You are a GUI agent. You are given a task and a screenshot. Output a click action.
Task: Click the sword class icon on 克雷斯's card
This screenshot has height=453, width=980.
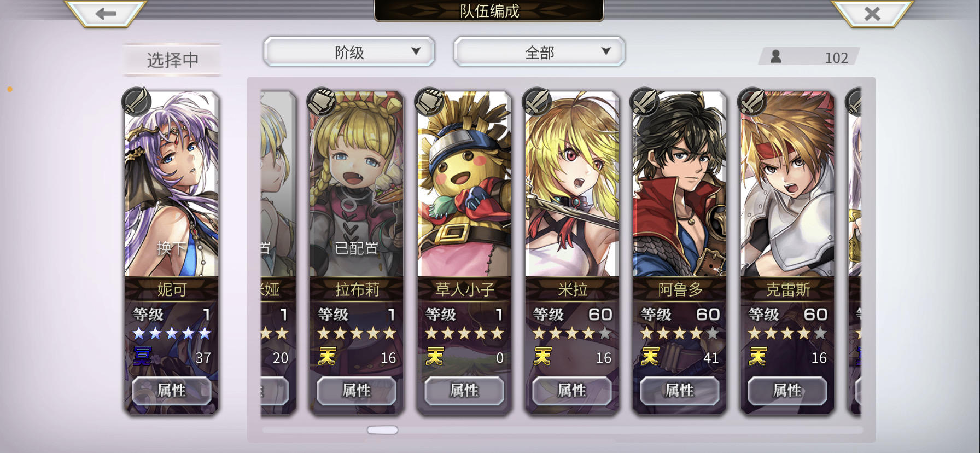point(752,101)
